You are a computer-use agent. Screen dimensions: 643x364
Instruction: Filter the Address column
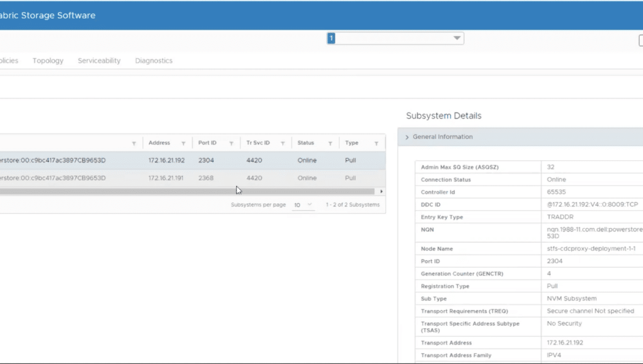point(184,143)
